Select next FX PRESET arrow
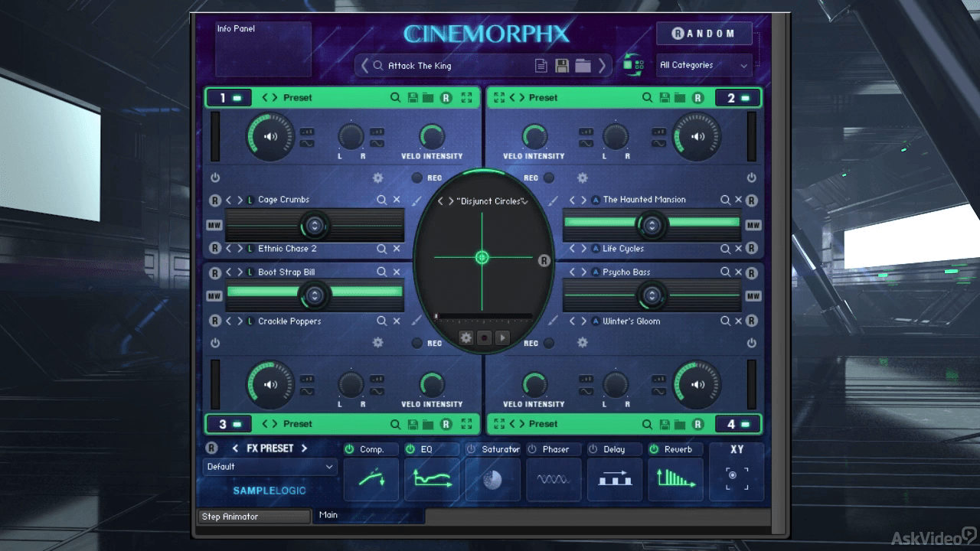This screenshot has width=980, height=551. click(x=304, y=448)
